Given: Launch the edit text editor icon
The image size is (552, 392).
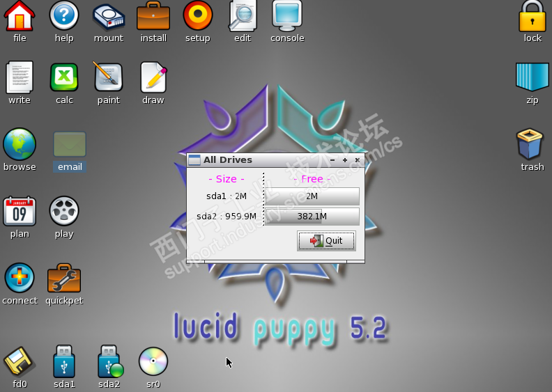Looking at the screenshot, I should tap(243, 16).
